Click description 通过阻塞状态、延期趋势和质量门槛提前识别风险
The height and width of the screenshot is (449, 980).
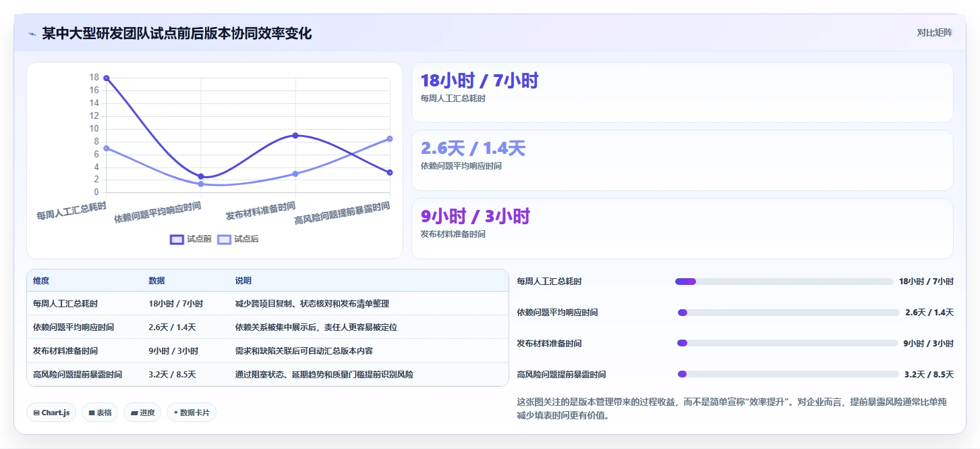(x=324, y=374)
